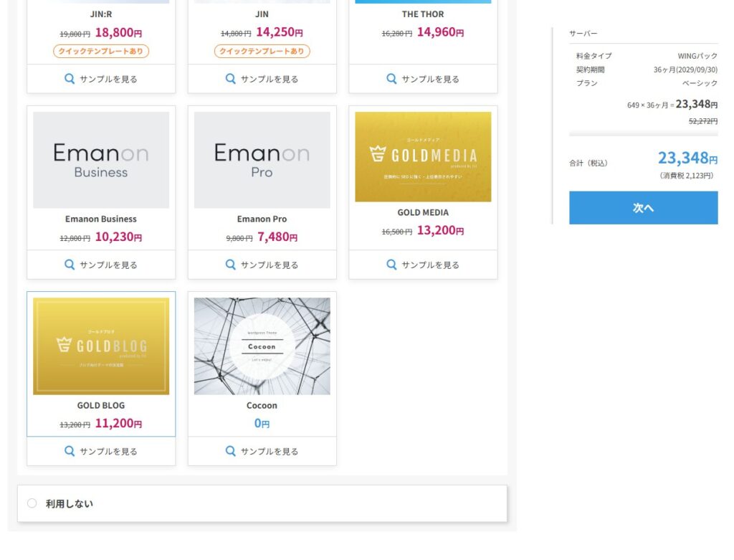View sample text link for GOLD BLOG
The height and width of the screenshot is (560, 734).
click(108, 452)
